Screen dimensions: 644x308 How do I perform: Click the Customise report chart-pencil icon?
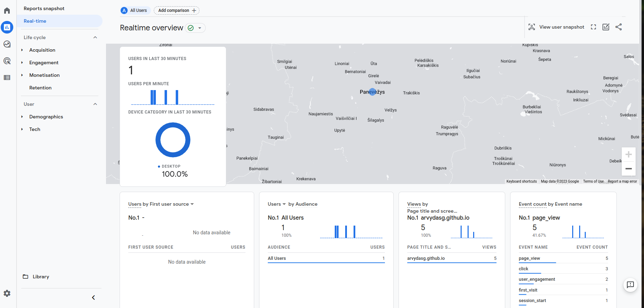tap(606, 27)
